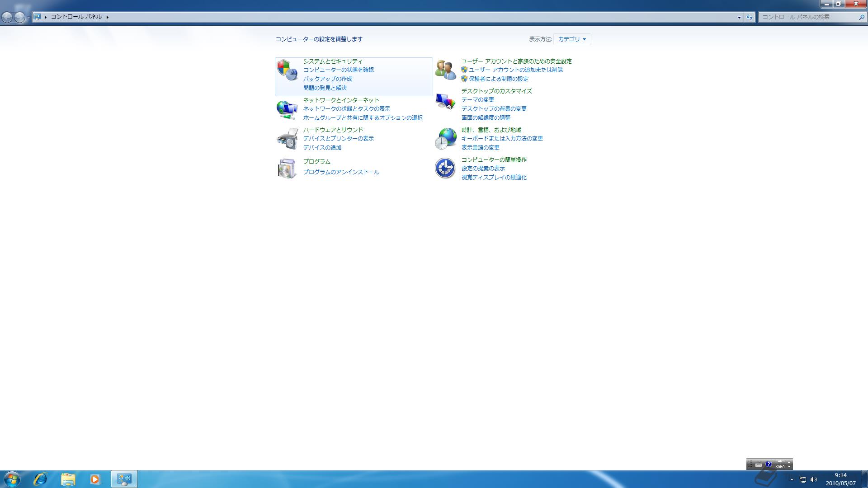
Task: Open the 時計、言語、および地域 globe clock icon
Action: click(x=445, y=139)
